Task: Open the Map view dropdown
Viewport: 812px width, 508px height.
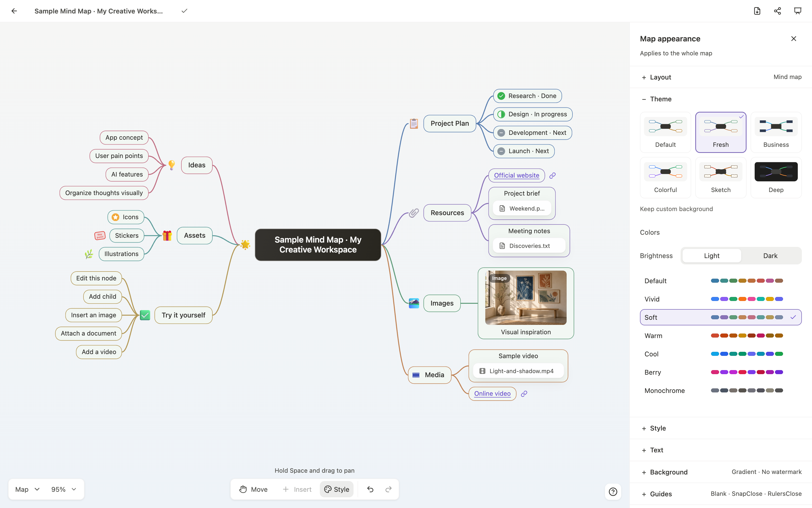Action: click(27, 489)
